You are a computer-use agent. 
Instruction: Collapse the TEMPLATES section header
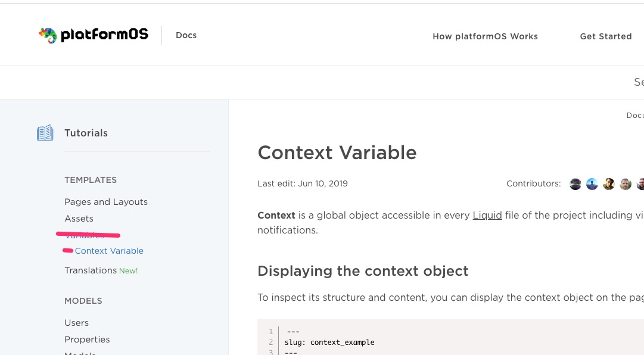(x=91, y=180)
